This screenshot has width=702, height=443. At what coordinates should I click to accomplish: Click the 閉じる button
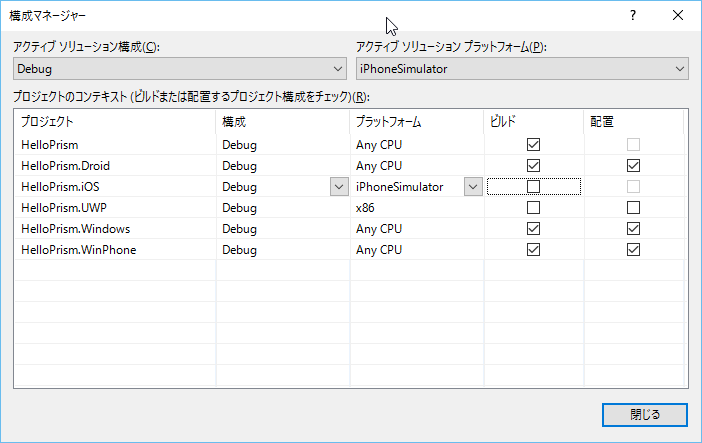pos(645,415)
